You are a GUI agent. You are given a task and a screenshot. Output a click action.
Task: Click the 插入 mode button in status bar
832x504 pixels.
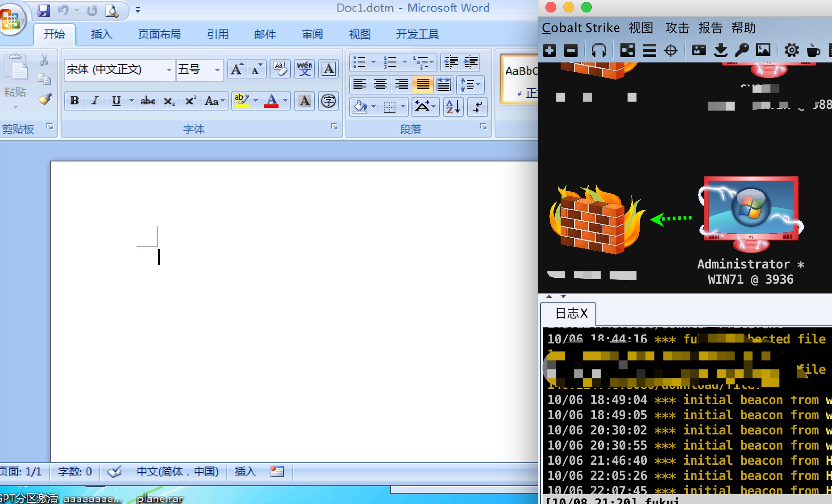245,471
